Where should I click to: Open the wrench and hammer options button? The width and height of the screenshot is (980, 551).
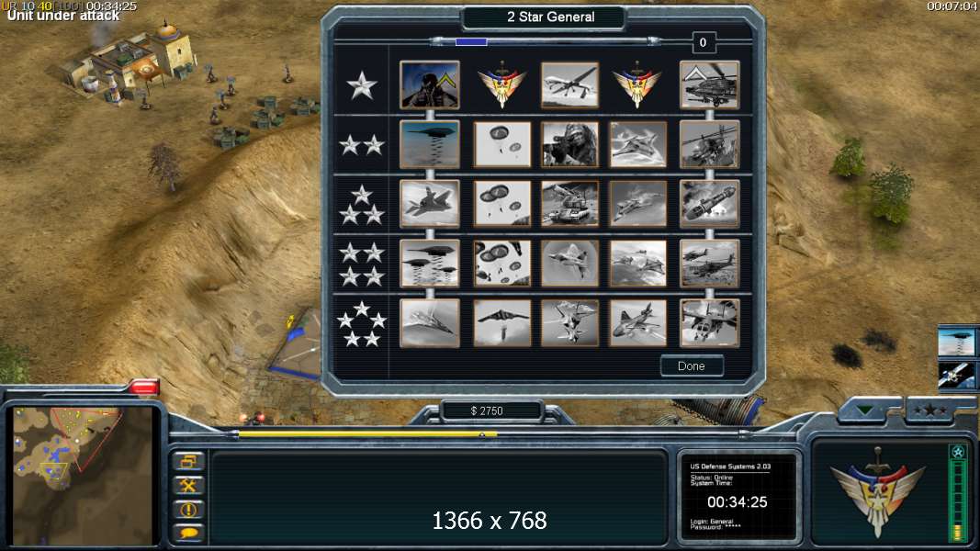click(x=188, y=486)
